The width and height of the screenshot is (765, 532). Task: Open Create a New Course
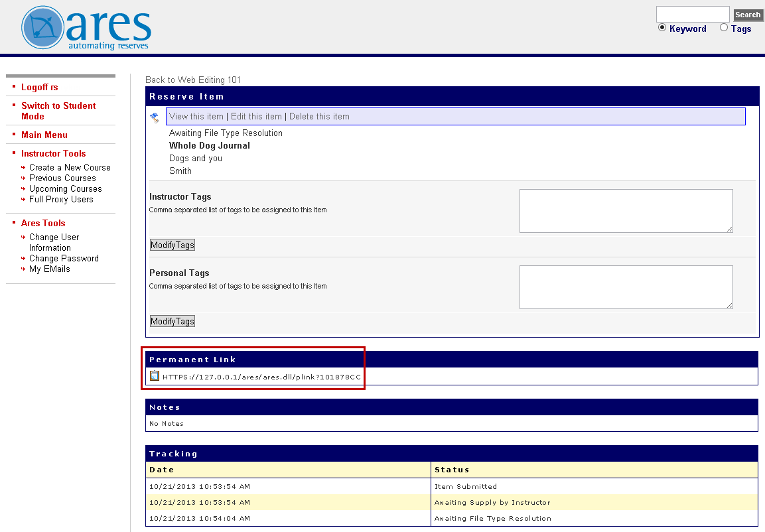click(x=69, y=167)
